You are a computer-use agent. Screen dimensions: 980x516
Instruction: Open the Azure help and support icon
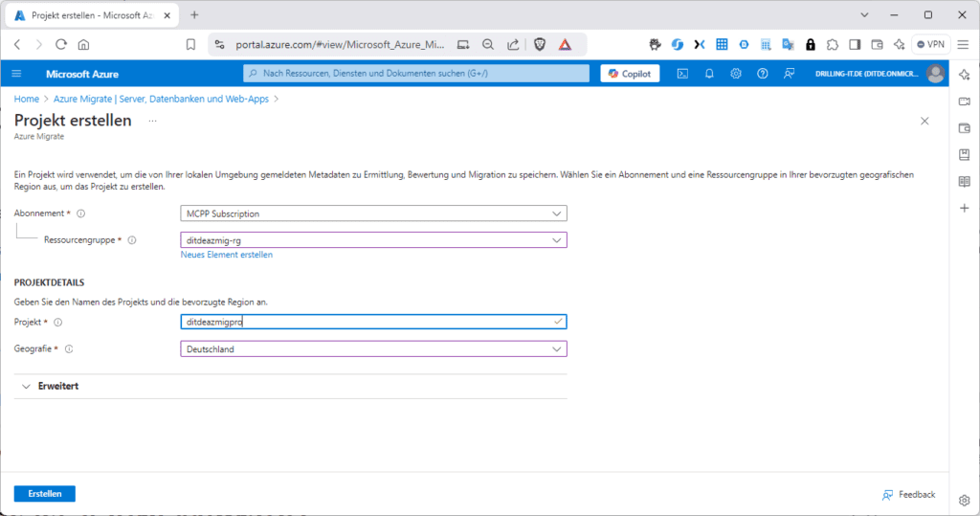coord(763,74)
